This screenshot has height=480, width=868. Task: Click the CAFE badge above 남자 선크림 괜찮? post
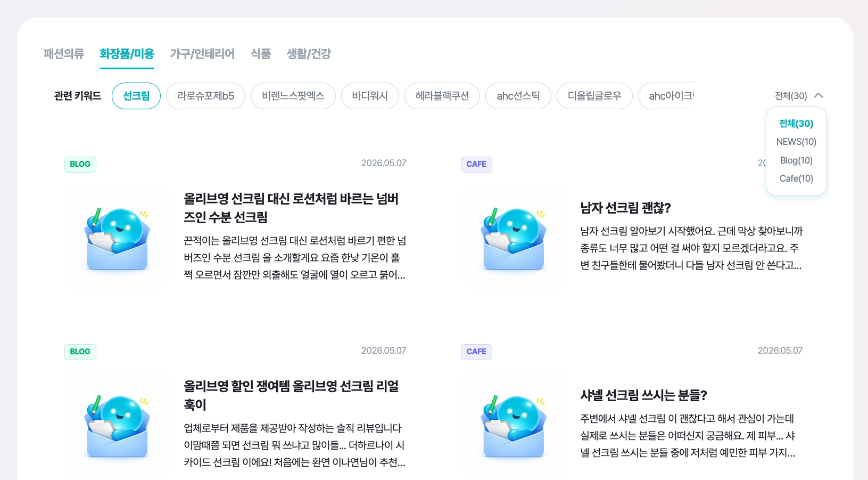tap(476, 164)
